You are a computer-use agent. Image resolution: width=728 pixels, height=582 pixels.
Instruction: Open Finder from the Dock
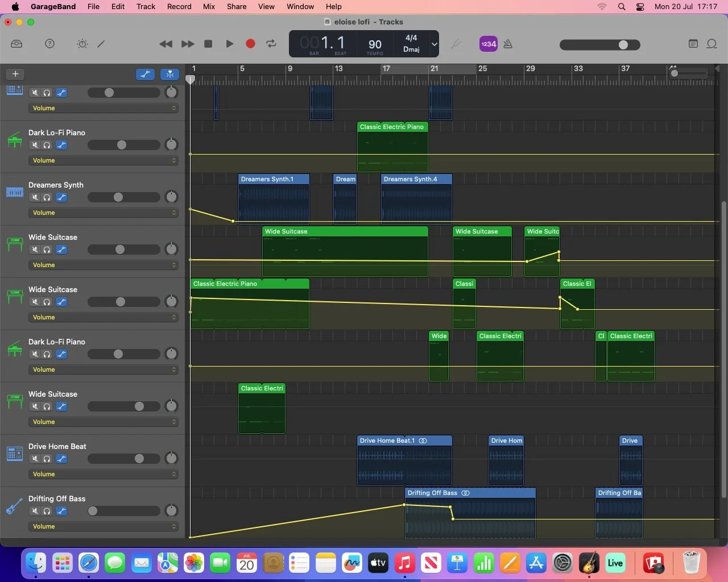pos(36,563)
